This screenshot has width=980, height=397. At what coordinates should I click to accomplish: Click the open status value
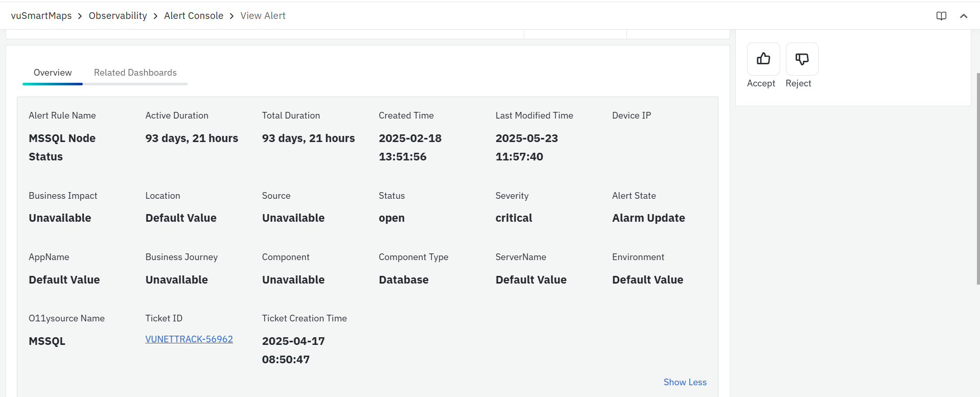(x=391, y=218)
